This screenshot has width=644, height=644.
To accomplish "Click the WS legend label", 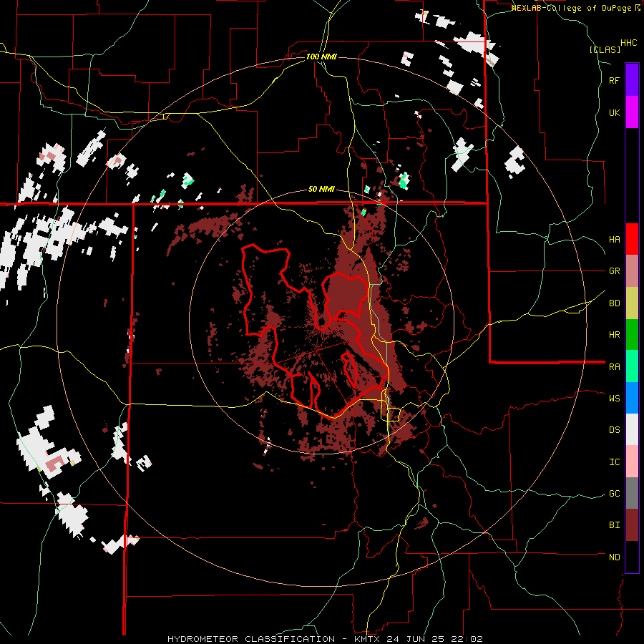I will coord(614,399).
